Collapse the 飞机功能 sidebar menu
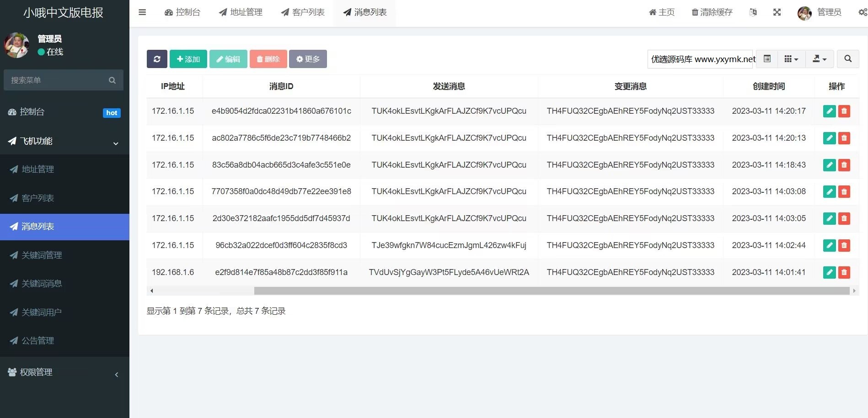Image resolution: width=868 pixels, height=418 pixels. [64, 141]
